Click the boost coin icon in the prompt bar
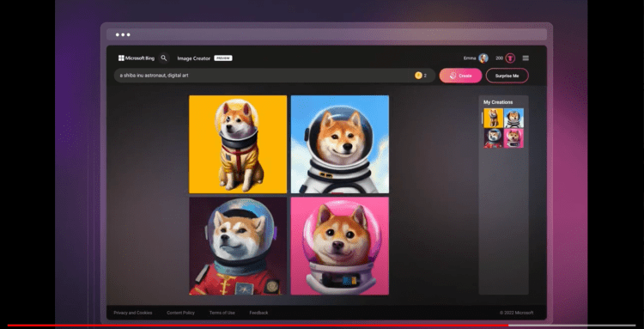This screenshot has width=644, height=329. pyautogui.click(x=418, y=76)
